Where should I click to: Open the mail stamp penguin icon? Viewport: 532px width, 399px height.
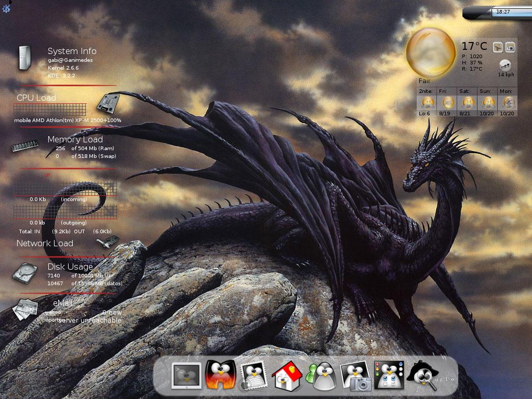point(253,376)
